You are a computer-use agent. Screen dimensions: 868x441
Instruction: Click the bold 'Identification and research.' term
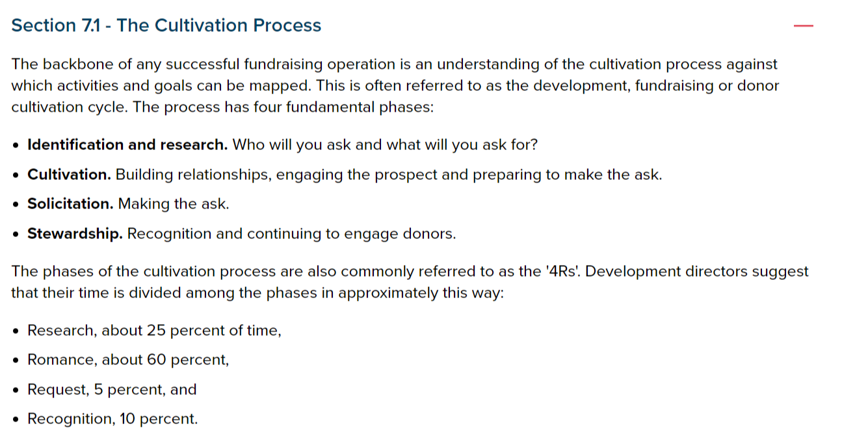coord(127,145)
